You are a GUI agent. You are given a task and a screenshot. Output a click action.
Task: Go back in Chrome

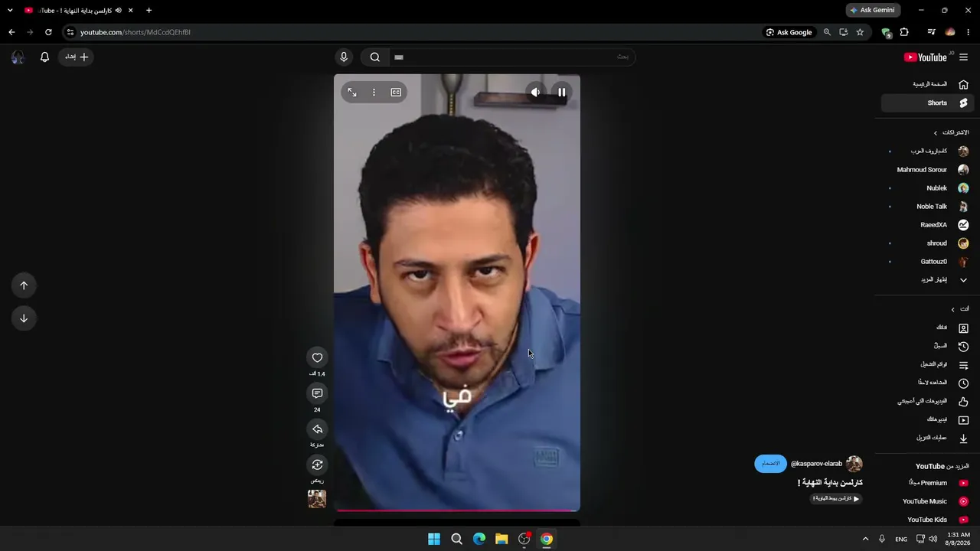pos(11,32)
